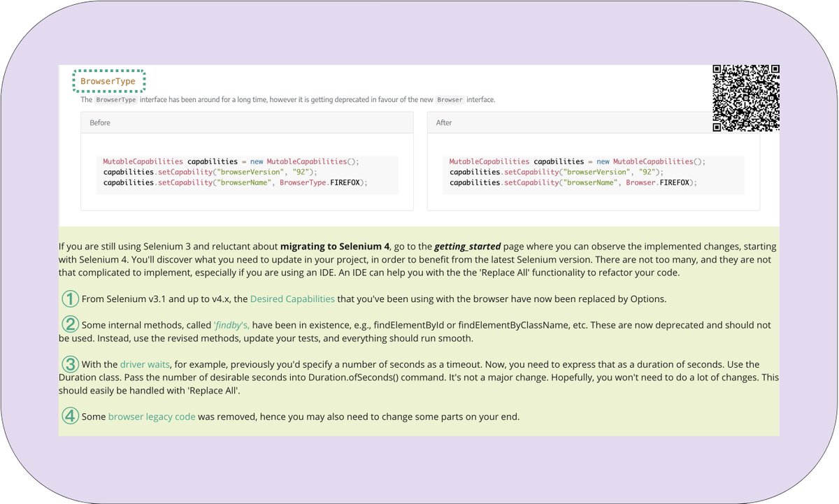Open the browser legacy code link
The image size is (839, 504).
point(152,417)
